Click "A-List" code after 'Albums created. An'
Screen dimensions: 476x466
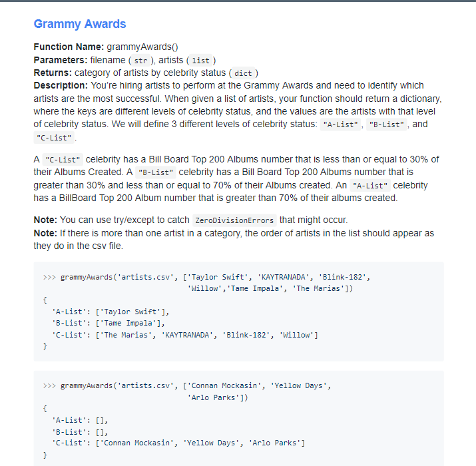[370, 186]
